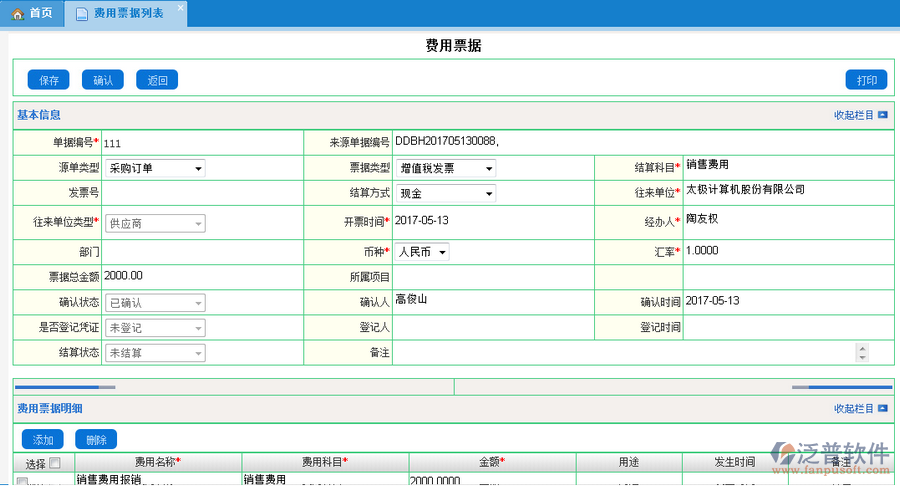Click the 保存 button
The image size is (900, 486).
pos(48,80)
